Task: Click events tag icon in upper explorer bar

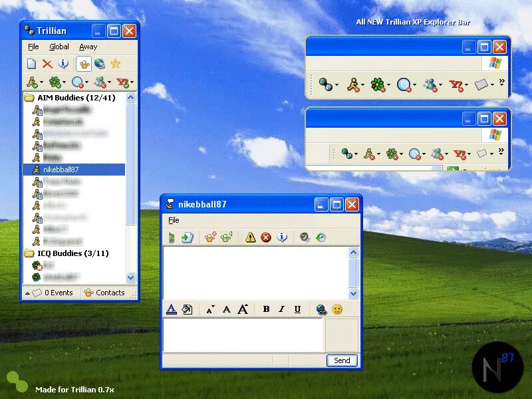Action: point(481,84)
